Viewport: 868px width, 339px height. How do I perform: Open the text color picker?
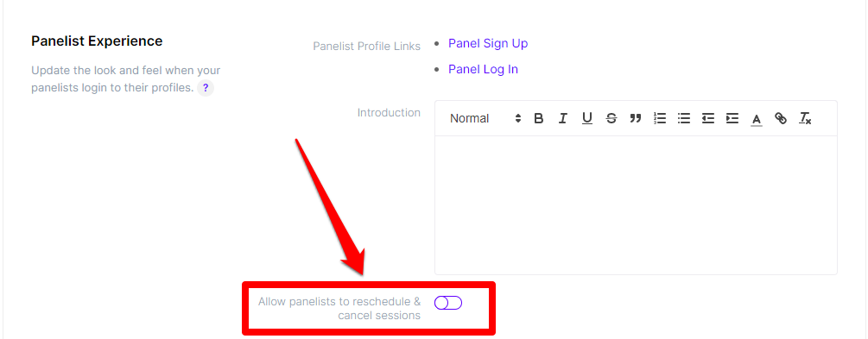(757, 118)
